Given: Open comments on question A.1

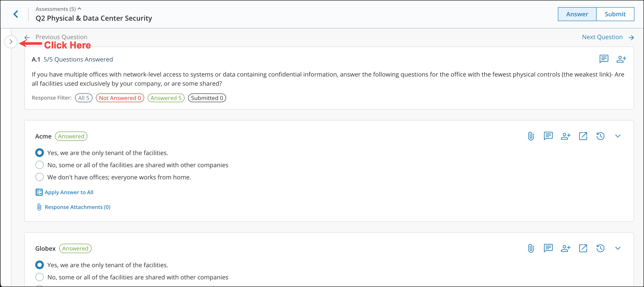Looking at the screenshot, I should tap(604, 59).
